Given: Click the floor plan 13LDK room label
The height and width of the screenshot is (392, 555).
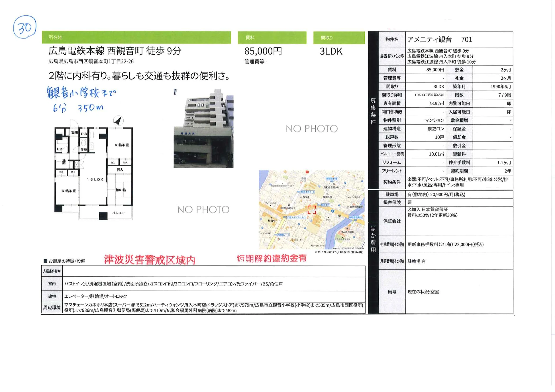Looking at the screenshot, I should click(x=95, y=180).
